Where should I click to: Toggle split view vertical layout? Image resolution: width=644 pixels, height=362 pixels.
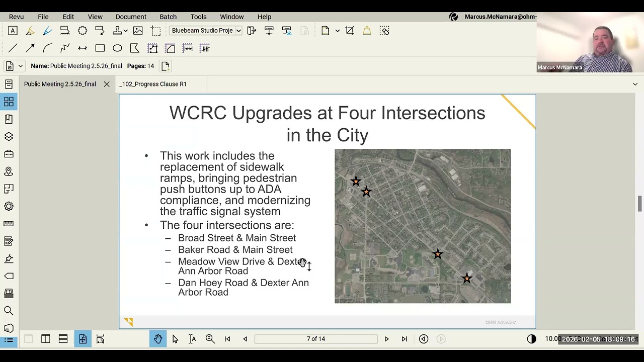46,339
